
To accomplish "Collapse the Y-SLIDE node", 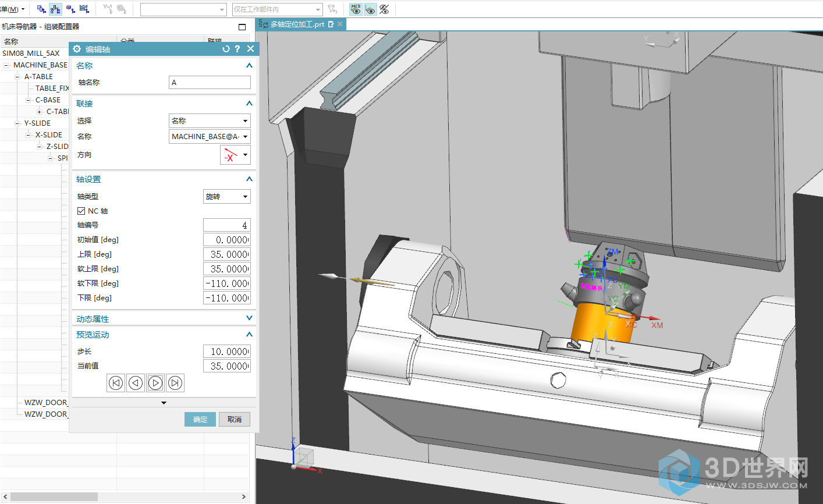I will [x=17, y=123].
